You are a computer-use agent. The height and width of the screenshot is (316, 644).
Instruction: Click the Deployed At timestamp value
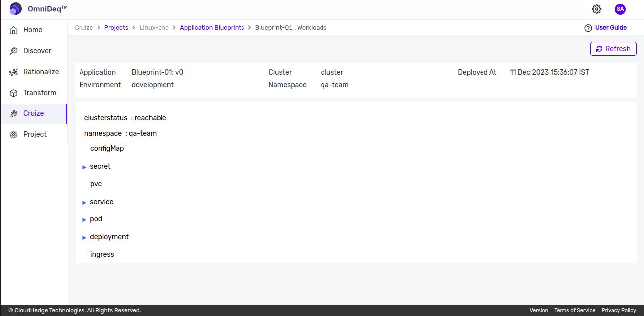550,72
